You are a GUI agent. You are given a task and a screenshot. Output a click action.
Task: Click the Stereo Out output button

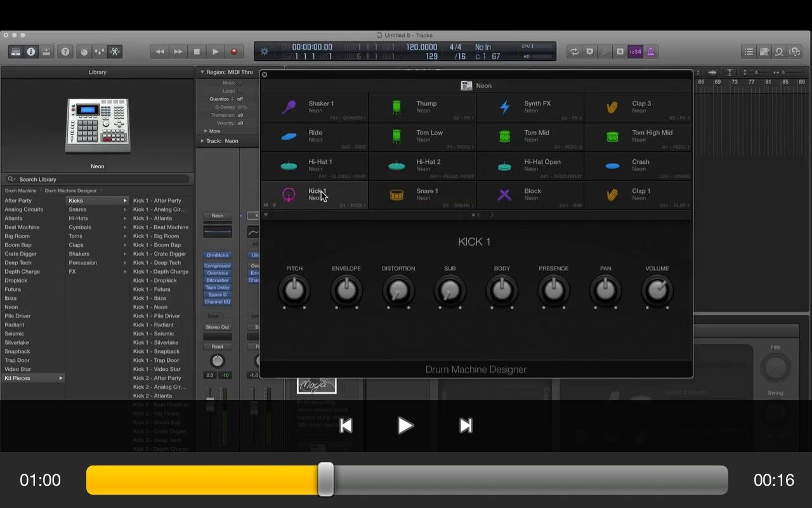pyautogui.click(x=217, y=327)
